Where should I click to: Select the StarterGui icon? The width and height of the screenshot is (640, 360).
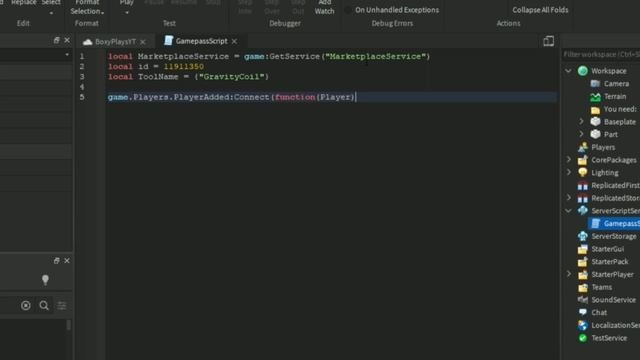pyautogui.click(x=582, y=249)
